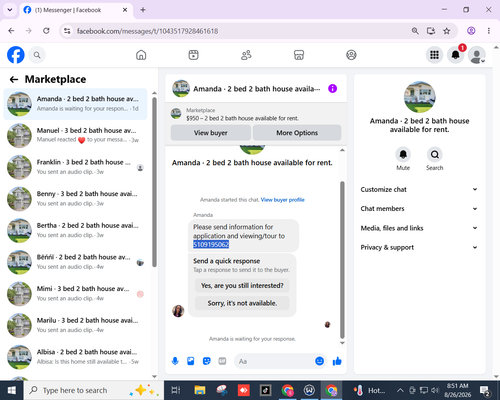
Task: Click the facebook.com address bar URL
Action: [x=148, y=31]
